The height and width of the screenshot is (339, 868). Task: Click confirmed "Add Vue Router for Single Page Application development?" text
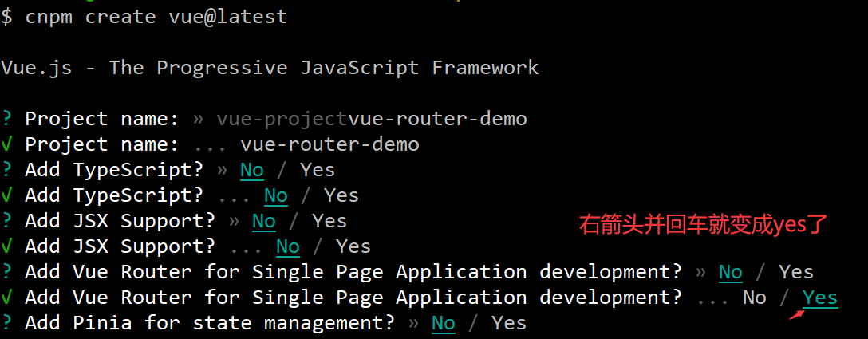tap(353, 298)
